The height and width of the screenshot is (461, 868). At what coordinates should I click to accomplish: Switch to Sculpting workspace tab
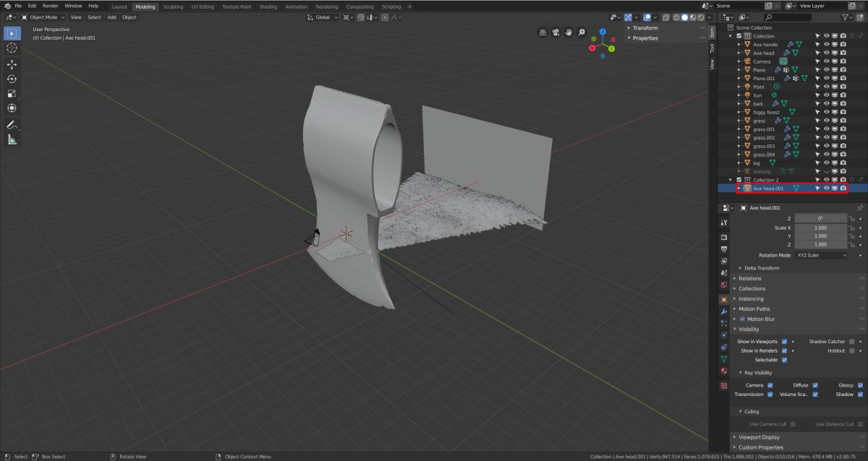pyautogui.click(x=173, y=7)
